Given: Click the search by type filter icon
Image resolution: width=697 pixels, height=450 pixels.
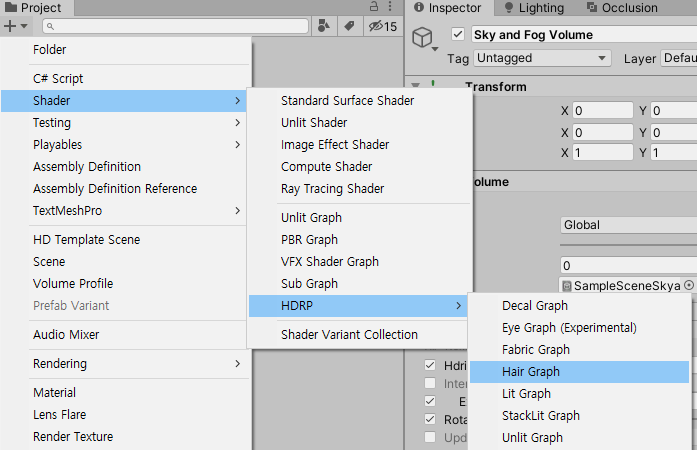Looking at the screenshot, I should point(325,26).
